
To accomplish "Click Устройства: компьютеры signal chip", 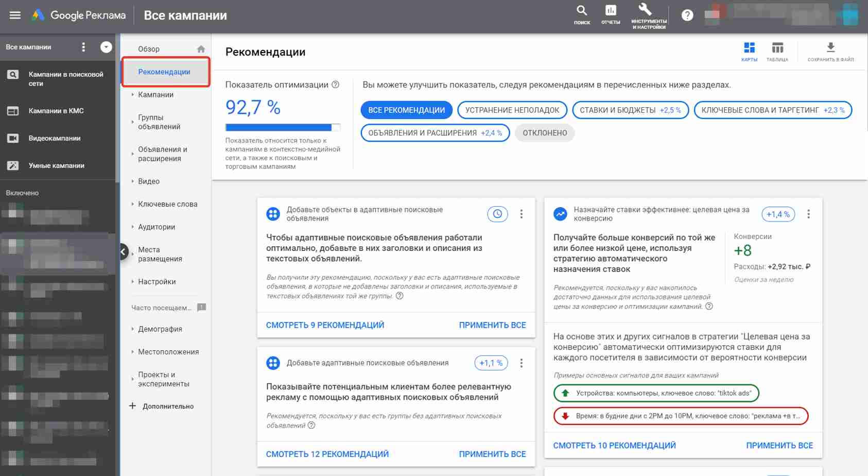I will tap(656, 393).
